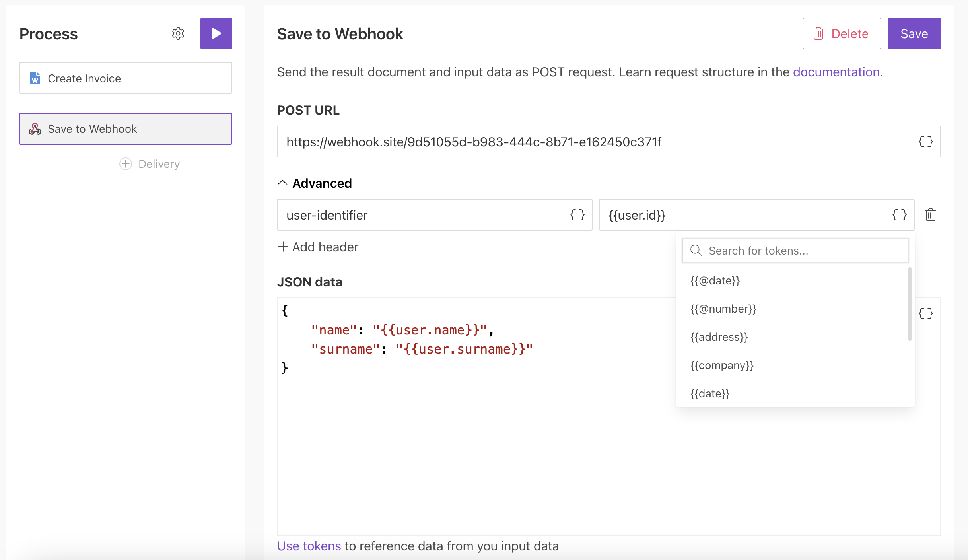
Task: Click the JSON data heading
Action: tap(310, 282)
